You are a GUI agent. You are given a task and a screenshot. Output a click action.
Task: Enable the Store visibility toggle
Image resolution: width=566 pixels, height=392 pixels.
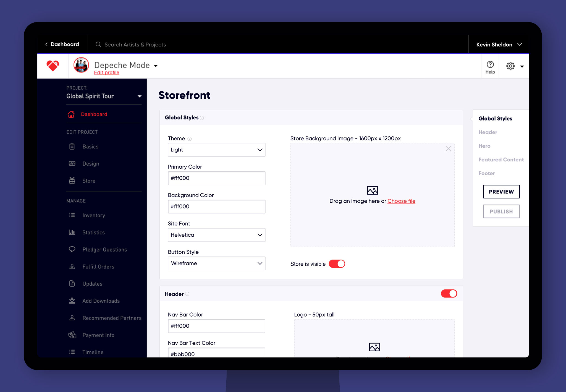tap(338, 264)
